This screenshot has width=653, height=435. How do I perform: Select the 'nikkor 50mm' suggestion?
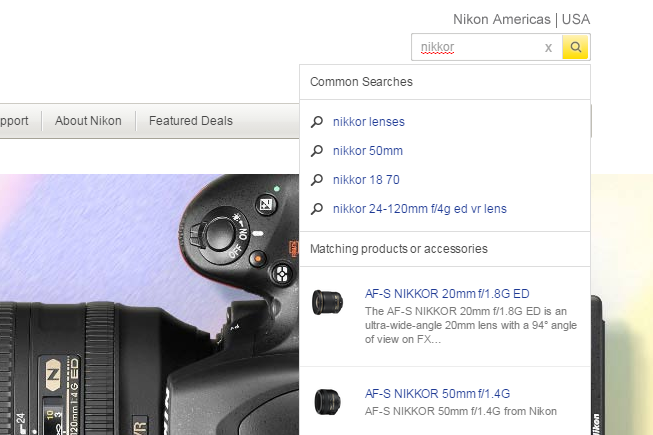tap(368, 151)
